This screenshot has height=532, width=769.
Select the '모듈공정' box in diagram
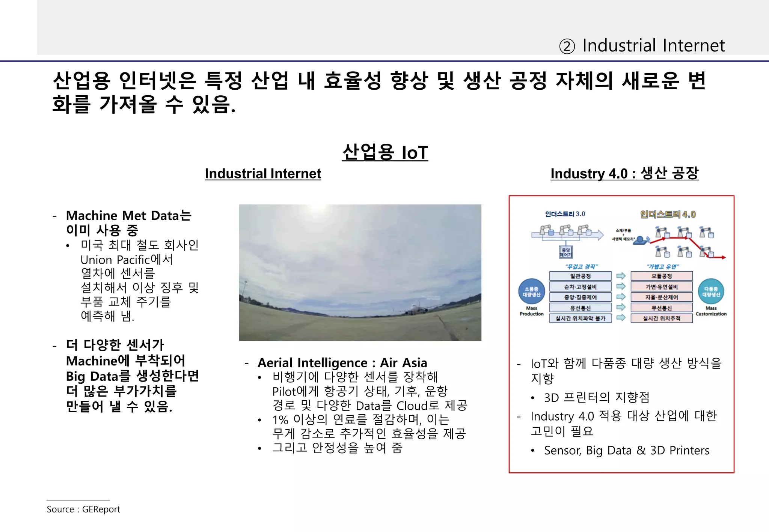point(662,276)
